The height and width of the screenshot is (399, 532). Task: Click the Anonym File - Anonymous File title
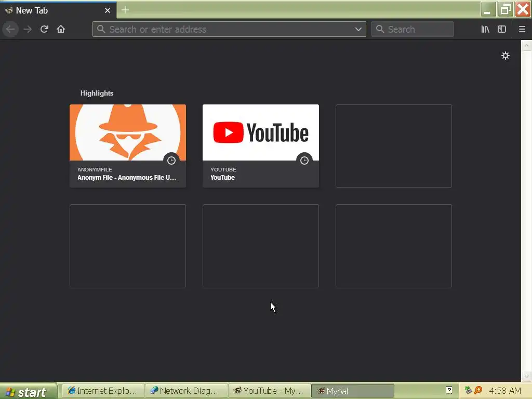127,178
